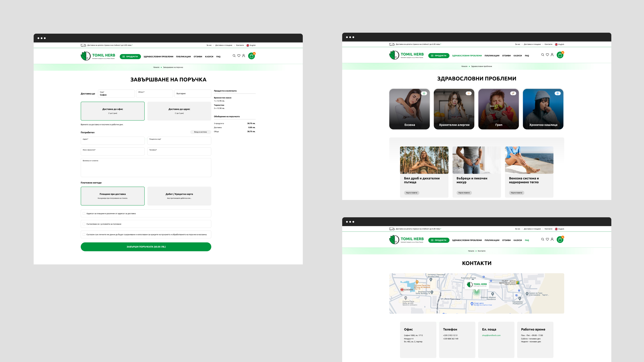This screenshot has width=644, height=362.
Task: Expand the Област selector
Action: tap(155, 94)
